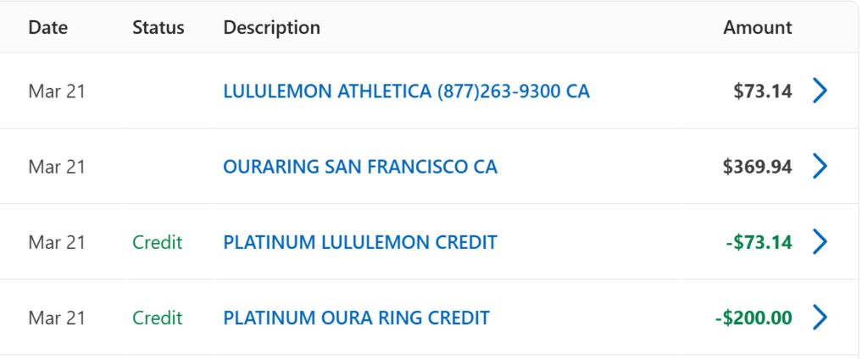
Task: Click the LULULEMON ATHLETICA (877)263-9300 CA link
Action: pyautogui.click(x=406, y=91)
